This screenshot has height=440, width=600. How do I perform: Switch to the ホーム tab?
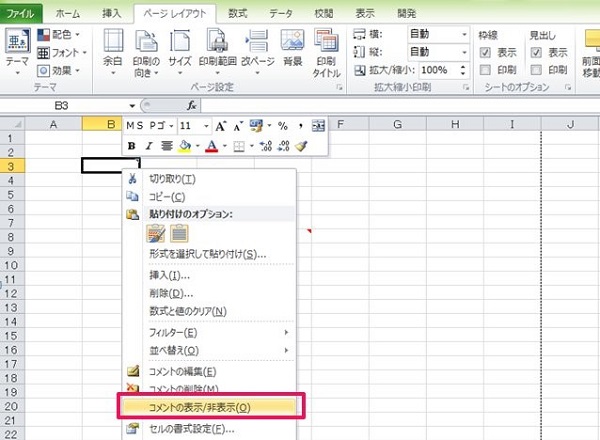point(68,14)
